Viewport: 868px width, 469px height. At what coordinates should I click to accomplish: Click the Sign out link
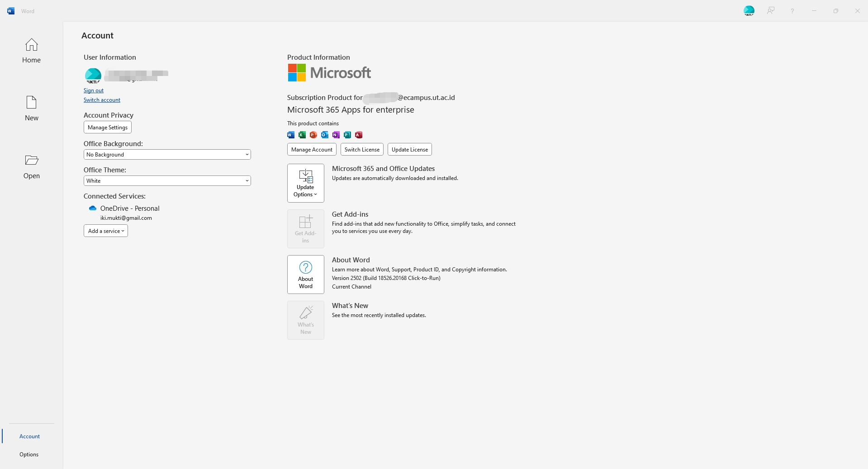94,90
